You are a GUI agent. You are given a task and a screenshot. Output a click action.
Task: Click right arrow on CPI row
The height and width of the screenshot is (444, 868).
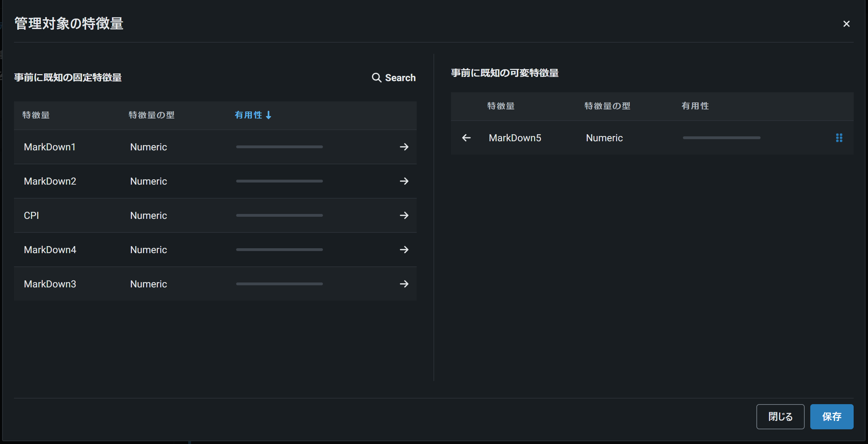coord(404,215)
